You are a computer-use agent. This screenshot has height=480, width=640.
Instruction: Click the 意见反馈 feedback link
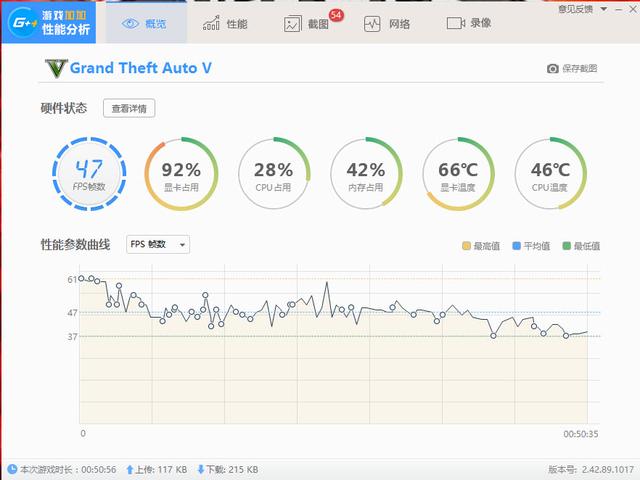pos(575,9)
